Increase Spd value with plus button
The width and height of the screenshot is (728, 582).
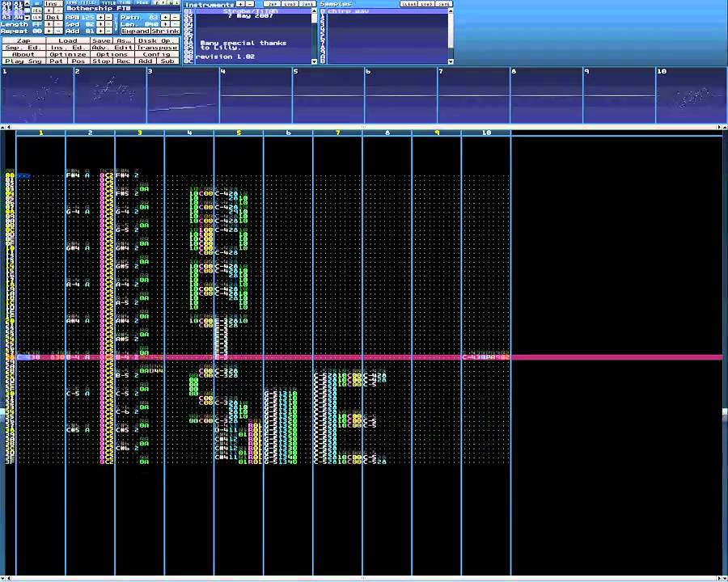pos(100,24)
